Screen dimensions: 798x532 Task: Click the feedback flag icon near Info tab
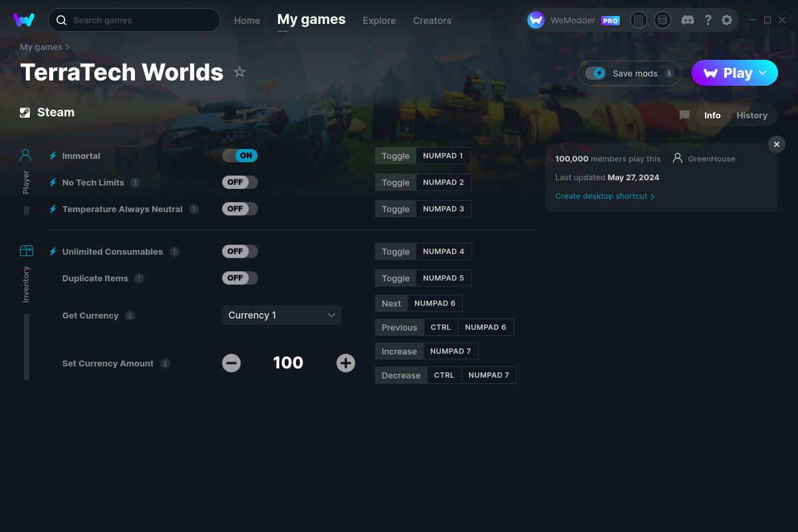click(684, 114)
